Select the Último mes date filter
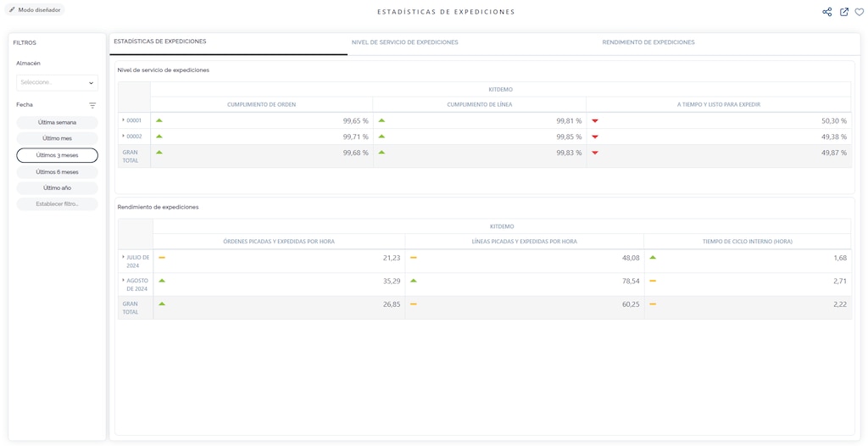The image size is (868, 446). pos(57,138)
